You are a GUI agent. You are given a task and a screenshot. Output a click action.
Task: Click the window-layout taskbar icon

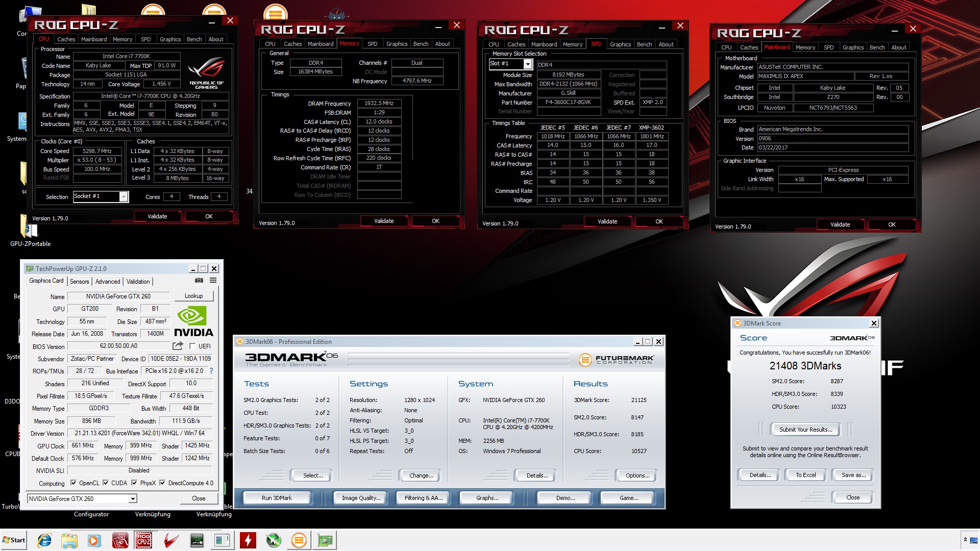pos(222,540)
